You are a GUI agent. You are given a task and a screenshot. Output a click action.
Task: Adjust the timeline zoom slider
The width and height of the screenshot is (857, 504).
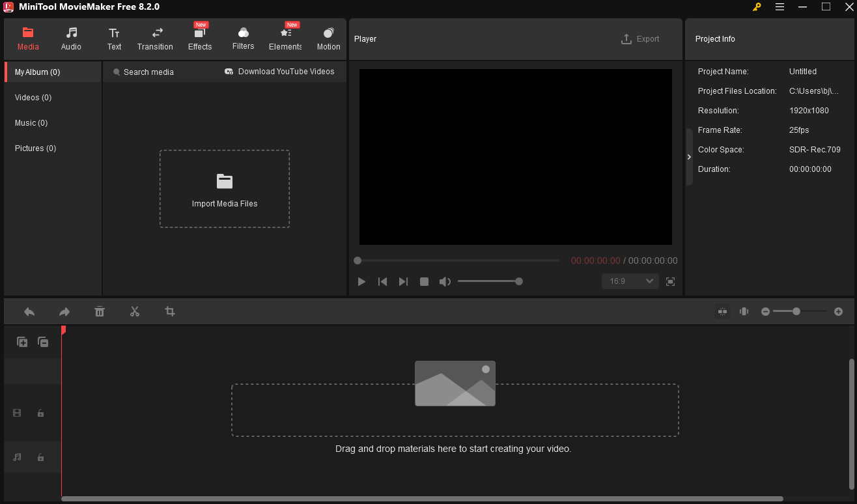[x=800, y=312]
